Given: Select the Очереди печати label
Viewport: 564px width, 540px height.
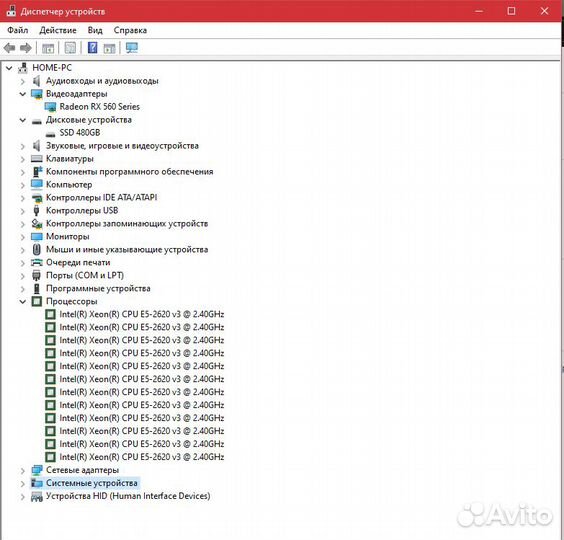Looking at the screenshot, I should 78,262.
